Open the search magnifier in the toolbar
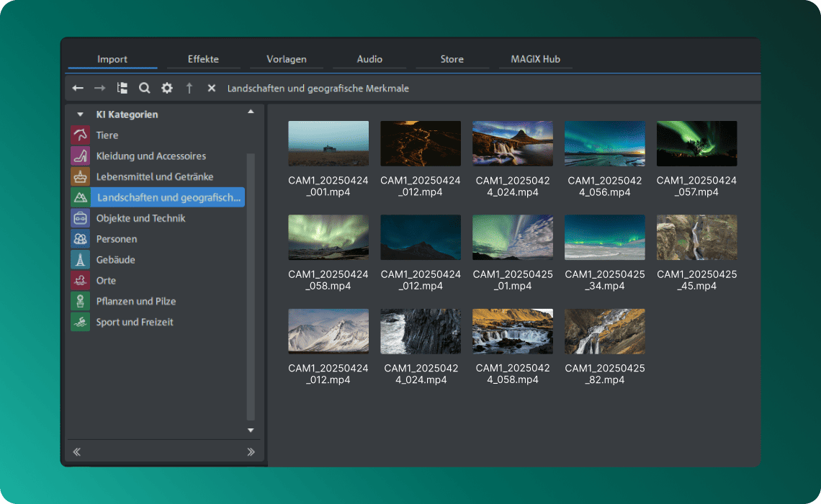821x504 pixels. click(x=145, y=88)
